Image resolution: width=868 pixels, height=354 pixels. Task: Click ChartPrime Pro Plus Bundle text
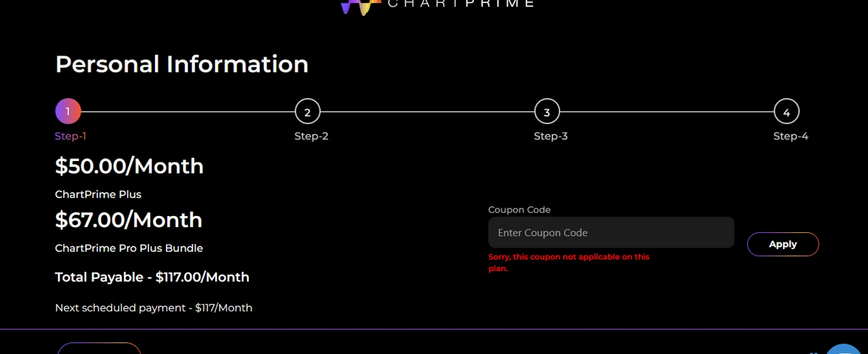(129, 248)
